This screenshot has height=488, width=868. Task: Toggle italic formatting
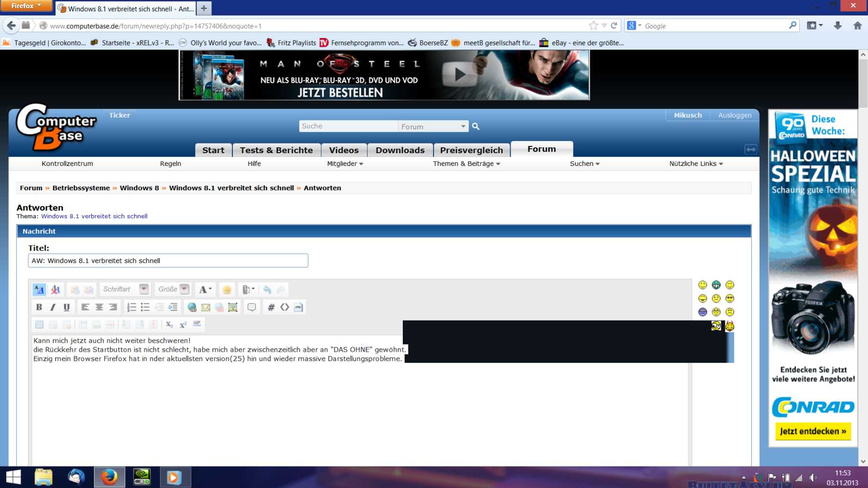pyautogui.click(x=53, y=307)
